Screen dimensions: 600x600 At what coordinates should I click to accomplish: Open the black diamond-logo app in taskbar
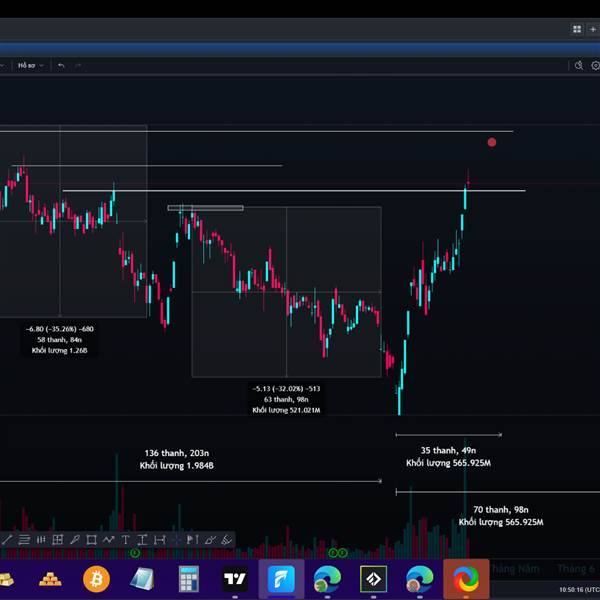click(373, 579)
